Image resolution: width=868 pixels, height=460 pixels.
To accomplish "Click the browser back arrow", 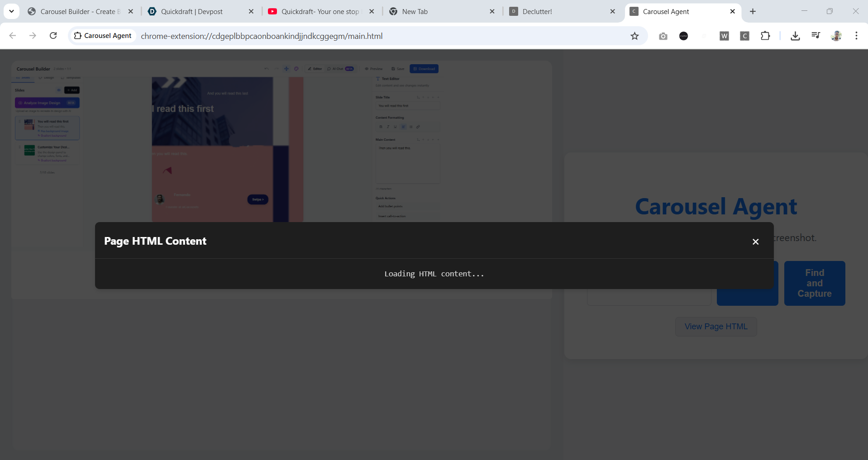I will coord(13,36).
